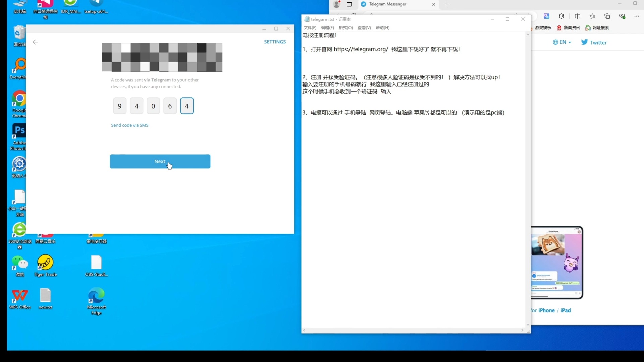
Task: Click Next button to submit verification code
Action: click(x=160, y=161)
